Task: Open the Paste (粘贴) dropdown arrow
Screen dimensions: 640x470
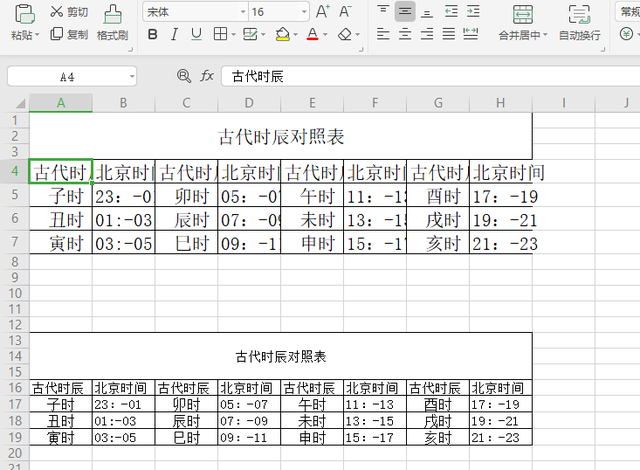Action: [x=37, y=35]
